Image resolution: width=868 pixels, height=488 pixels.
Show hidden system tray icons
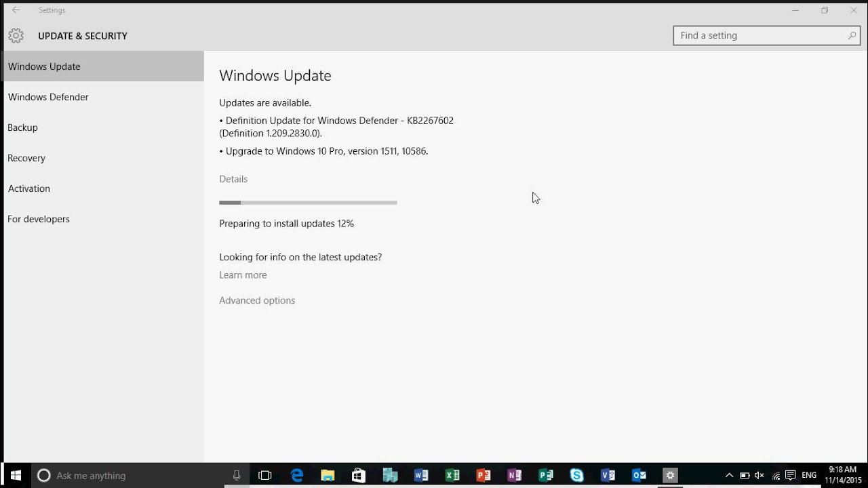pos(729,476)
